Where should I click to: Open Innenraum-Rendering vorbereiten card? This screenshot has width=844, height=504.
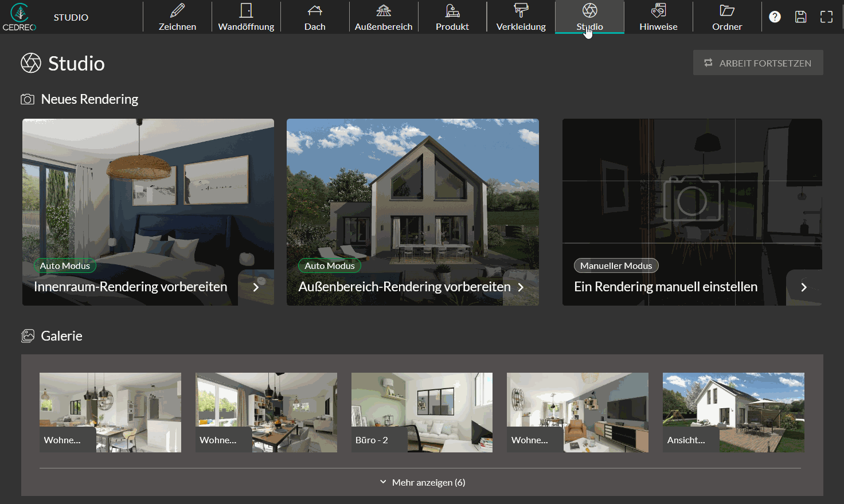(x=148, y=212)
